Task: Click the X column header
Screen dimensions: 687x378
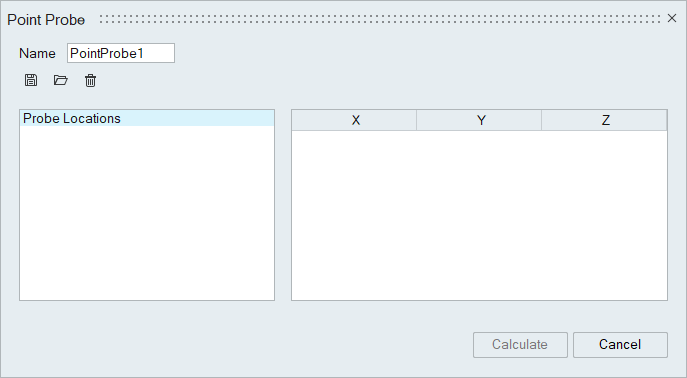Action: click(354, 120)
